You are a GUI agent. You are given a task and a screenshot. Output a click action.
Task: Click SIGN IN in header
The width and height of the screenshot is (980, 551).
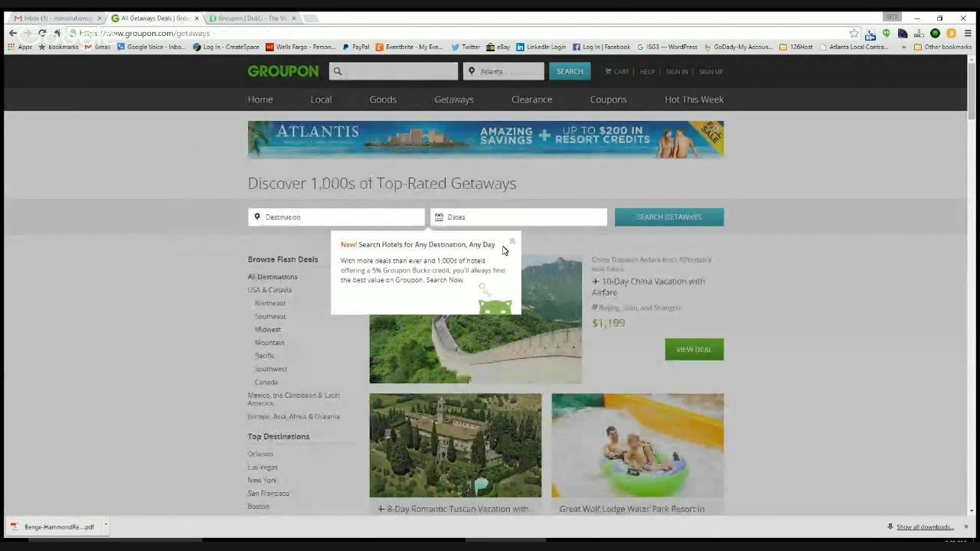coord(677,71)
